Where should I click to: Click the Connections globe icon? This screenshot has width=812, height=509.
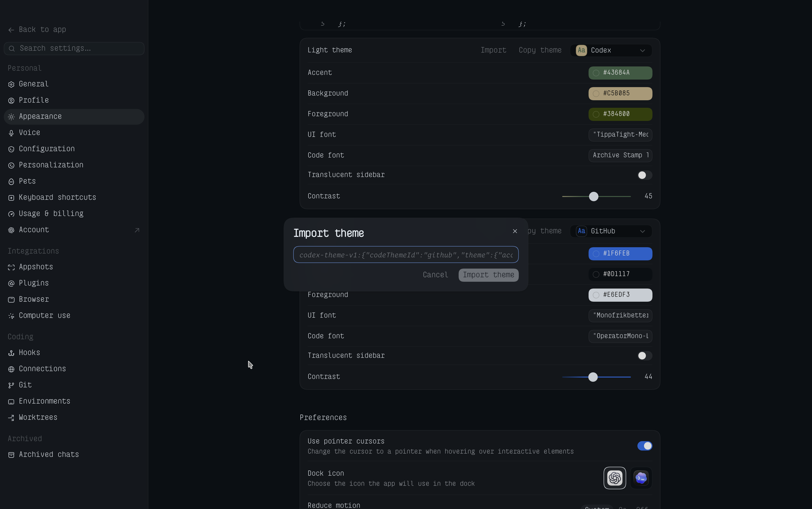click(x=11, y=369)
